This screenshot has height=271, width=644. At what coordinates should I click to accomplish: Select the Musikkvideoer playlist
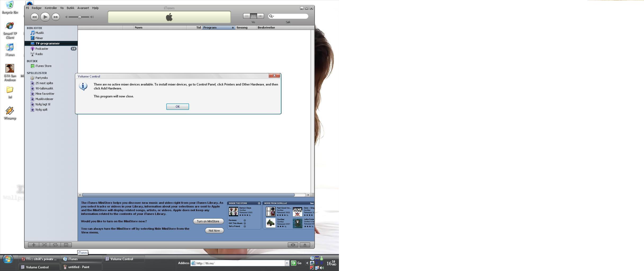pos(51,99)
